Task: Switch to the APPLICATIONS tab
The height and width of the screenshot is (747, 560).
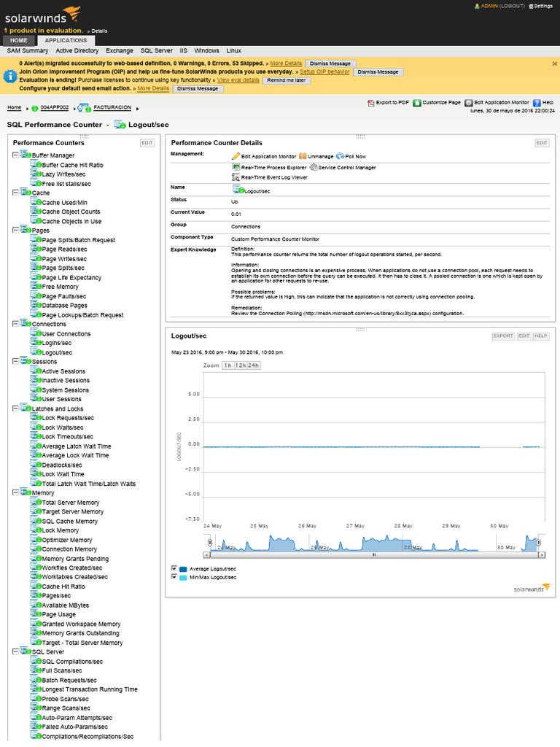Action: (66, 41)
